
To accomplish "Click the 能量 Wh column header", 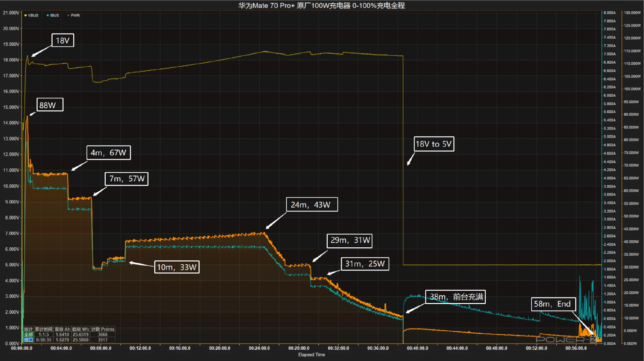I will (x=80, y=329).
